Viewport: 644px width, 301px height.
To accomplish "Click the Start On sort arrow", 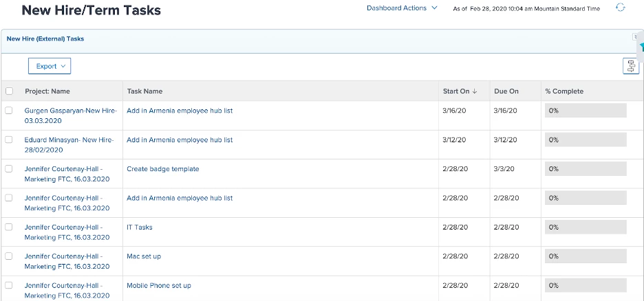I will pos(475,91).
